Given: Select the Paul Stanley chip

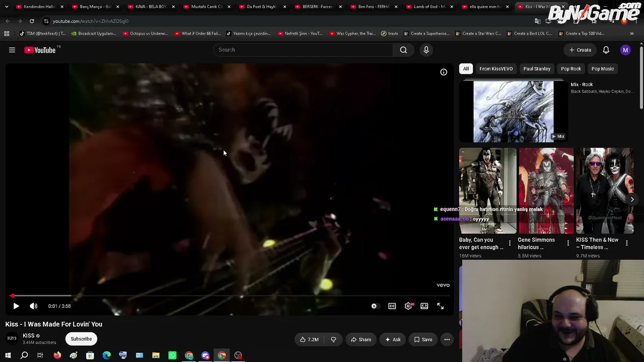Looking at the screenshot, I should (x=537, y=68).
